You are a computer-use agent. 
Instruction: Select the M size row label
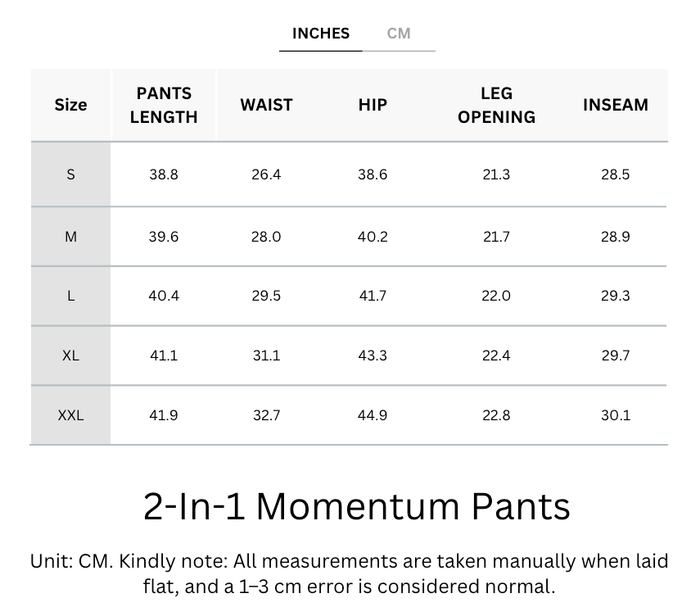pyautogui.click(x=70, y=237)
